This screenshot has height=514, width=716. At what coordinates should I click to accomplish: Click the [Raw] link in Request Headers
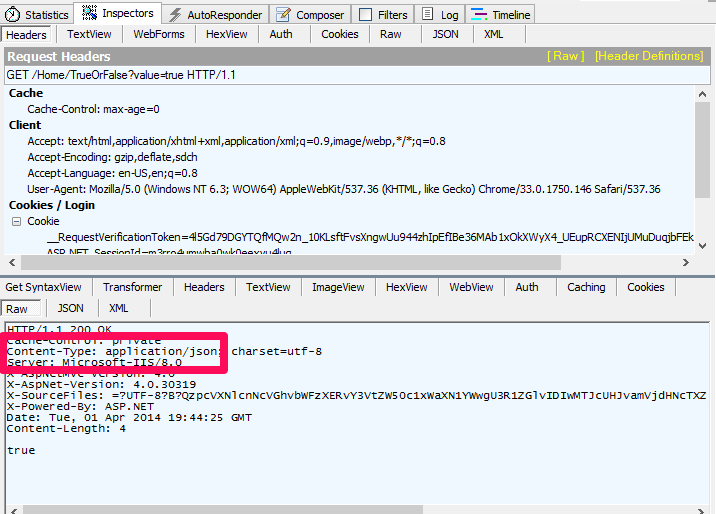565,56
